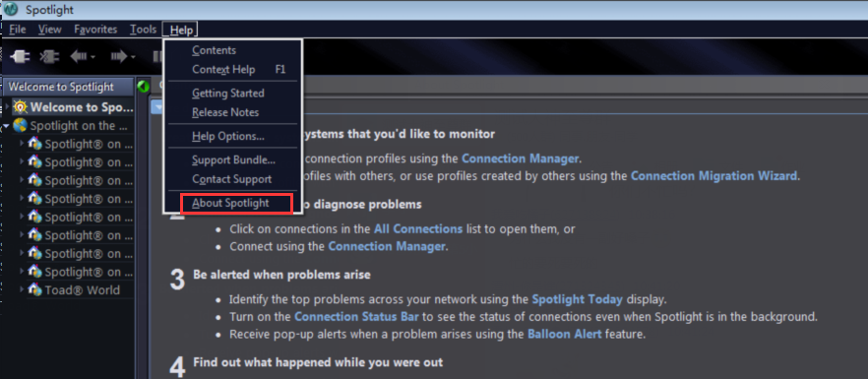Click the Welcome to Spo... target icon

tap(21, 107)
